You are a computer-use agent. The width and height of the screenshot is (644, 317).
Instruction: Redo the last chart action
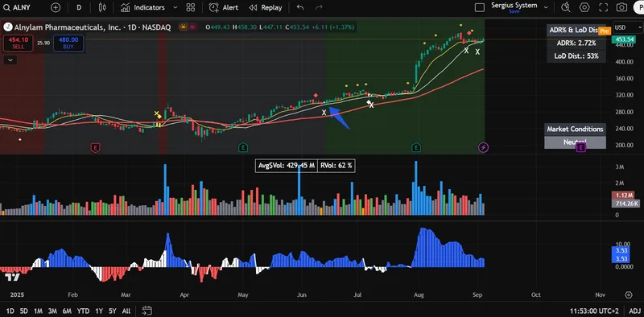click(319, 7)
